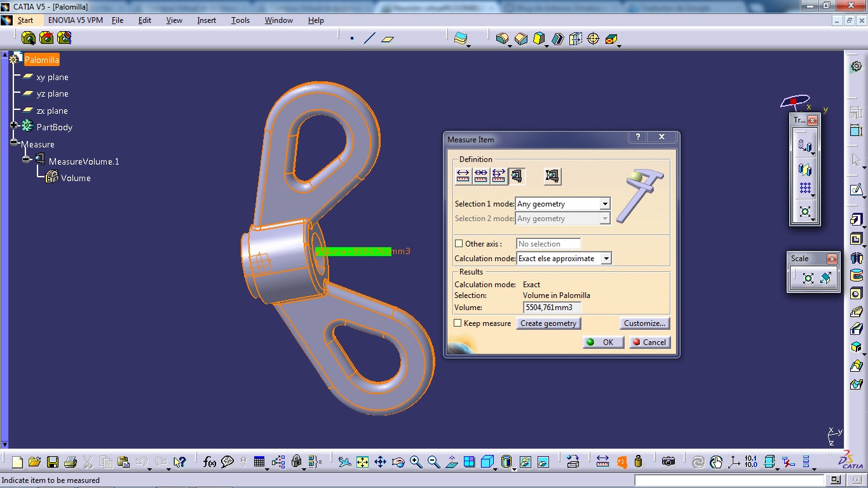Open the Tools menu
Image resolution: width=868 pixels, height=488 pixels.
240,20
